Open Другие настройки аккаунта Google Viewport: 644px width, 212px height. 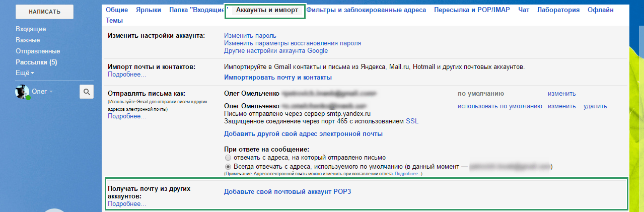click(276, 51)
